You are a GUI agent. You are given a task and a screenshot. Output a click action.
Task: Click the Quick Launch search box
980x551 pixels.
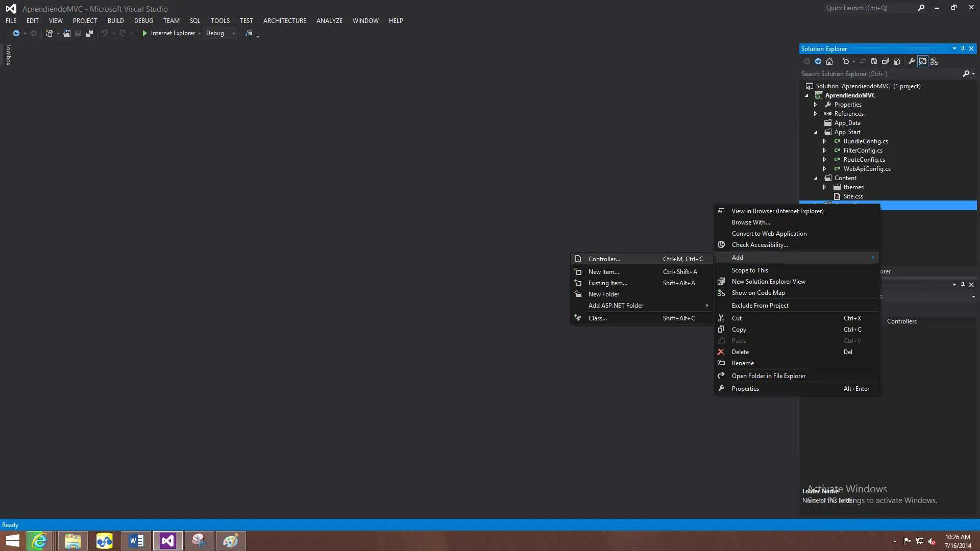coord(870,8)
